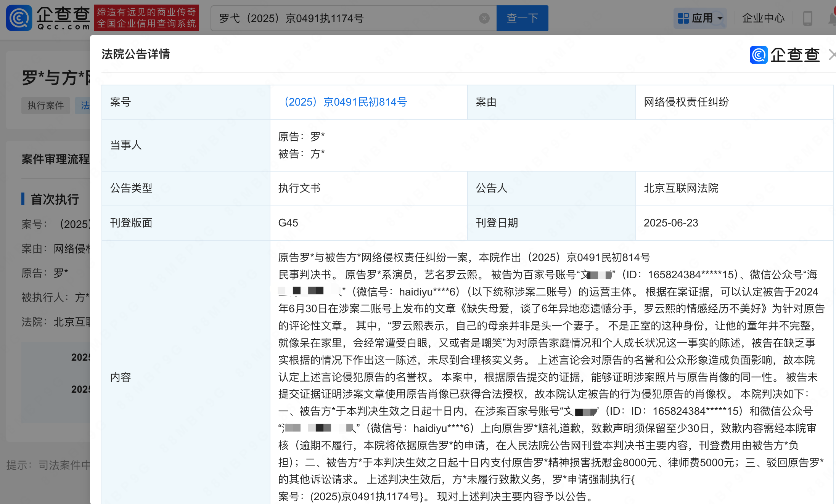Select the 执行案件 tag

click(x=46, y=106)
